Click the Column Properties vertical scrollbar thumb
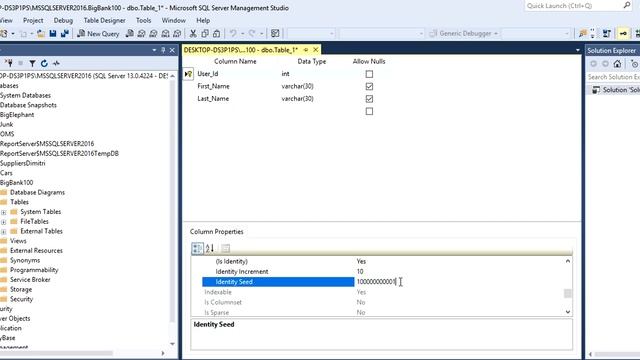Image resolution: width=640 pixels, height=360 pixels. (568, 293)
